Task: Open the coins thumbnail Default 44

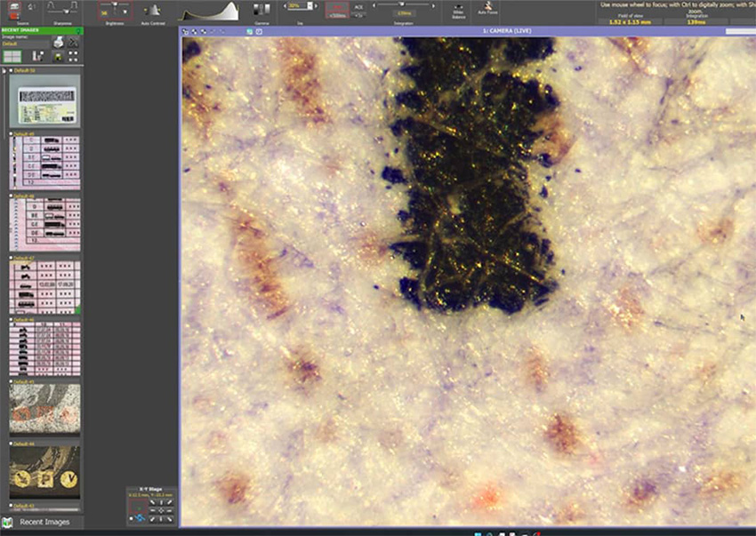Action: coord(44,472)
